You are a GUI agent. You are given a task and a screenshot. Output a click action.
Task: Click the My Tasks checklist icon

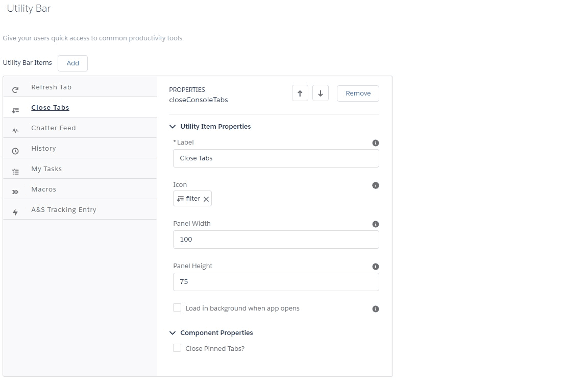(x=15, y=172)
